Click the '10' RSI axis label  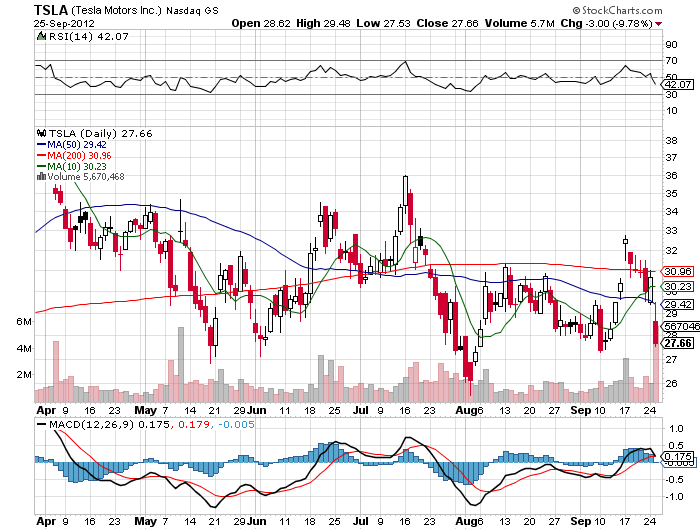[671, 110]
